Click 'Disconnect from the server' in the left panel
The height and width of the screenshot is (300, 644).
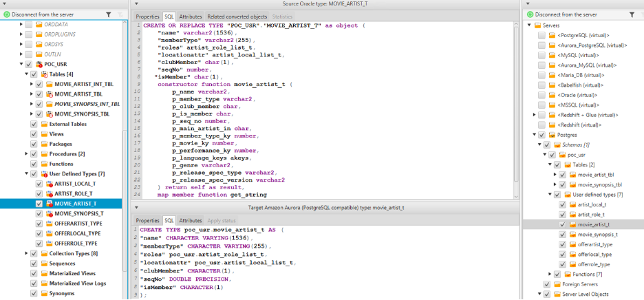(x=43, y=14)
